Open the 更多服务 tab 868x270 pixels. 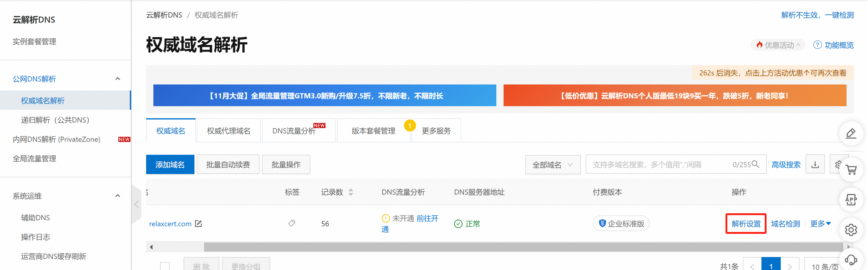436,131
